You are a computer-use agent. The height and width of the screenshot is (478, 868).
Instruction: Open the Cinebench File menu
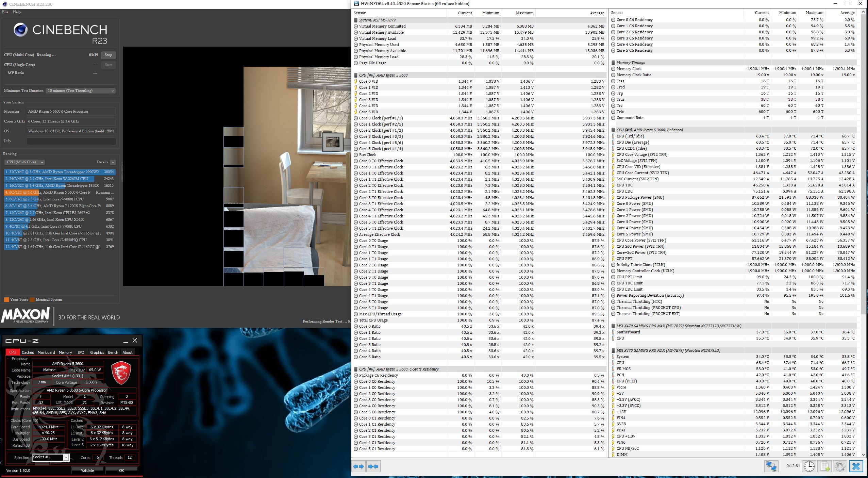(x=5, y=12)
